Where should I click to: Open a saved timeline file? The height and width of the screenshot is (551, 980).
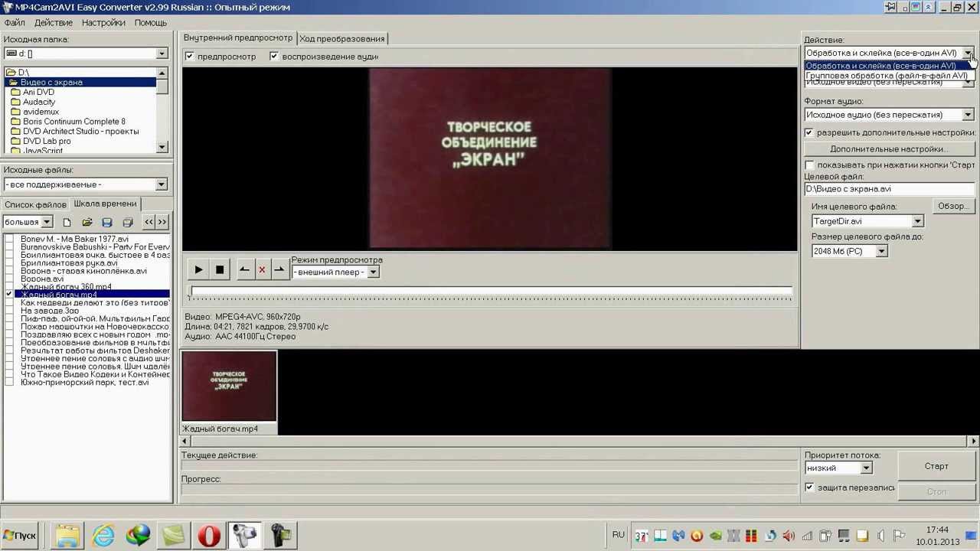pyautogui.click(x=87, y=222)
